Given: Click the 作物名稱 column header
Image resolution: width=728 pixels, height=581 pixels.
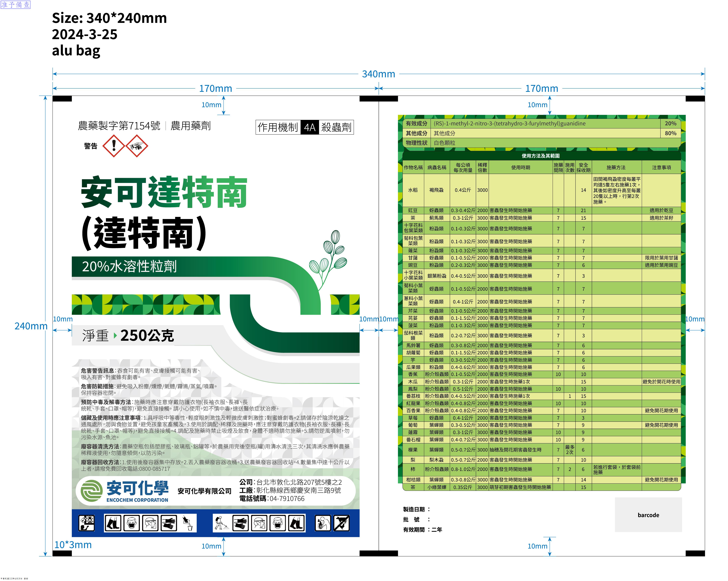Looking at the screenshot, I should click(413, 168).
